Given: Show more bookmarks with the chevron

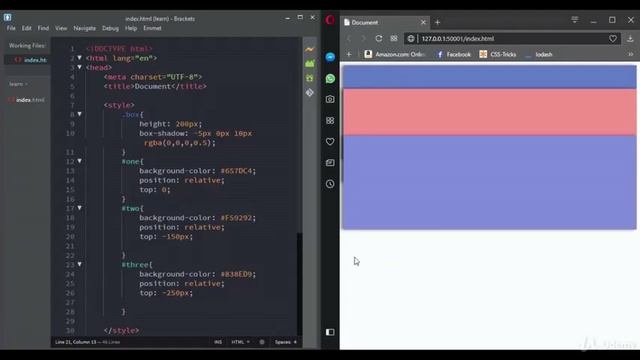Looking at the screenshot, I should (x=631, y=54).
